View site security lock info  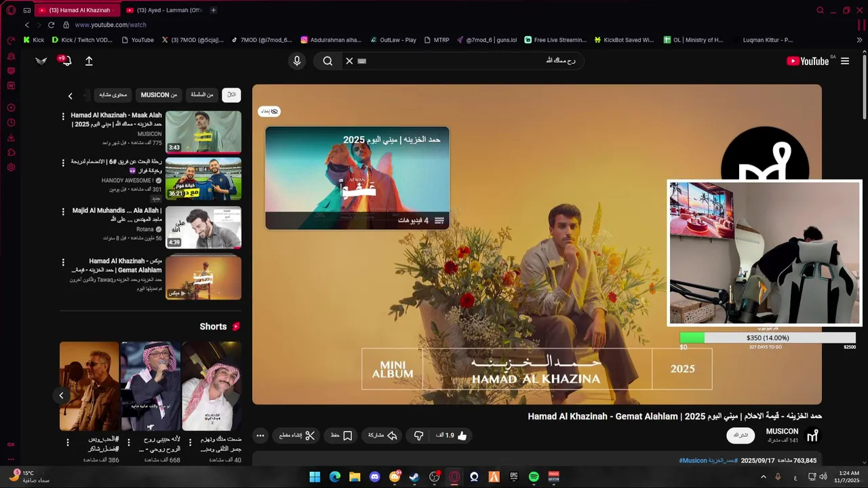(66, 24)
